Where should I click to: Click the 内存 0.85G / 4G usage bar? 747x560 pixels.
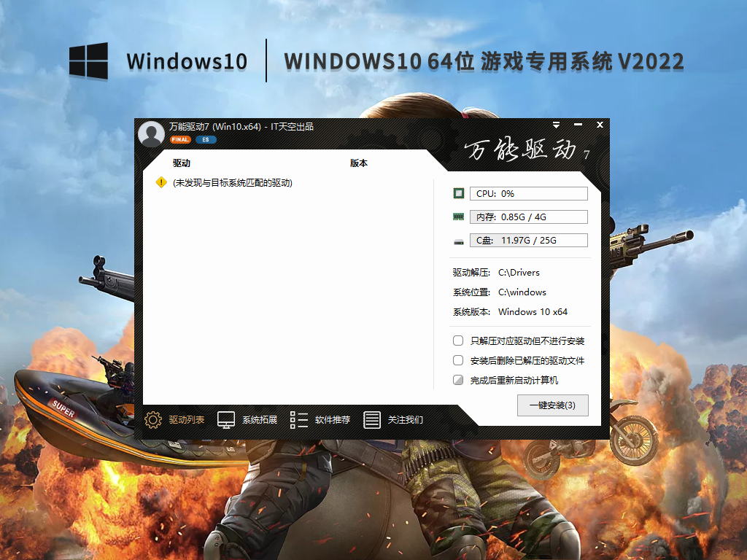[528, 217]
